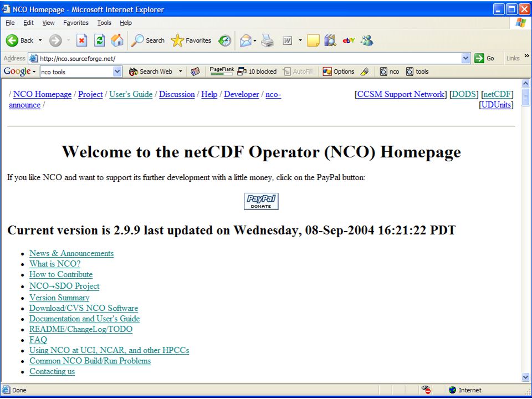Expand the Mail button dropdown arrow
Screen dimensions: 532x399
click(255, 41)
